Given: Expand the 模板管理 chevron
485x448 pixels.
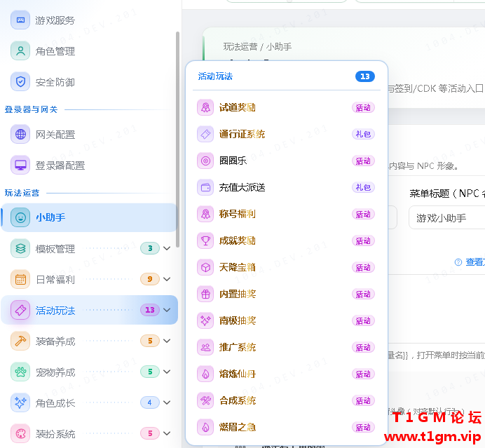Looking at the screenshot, I should (167, 248).
